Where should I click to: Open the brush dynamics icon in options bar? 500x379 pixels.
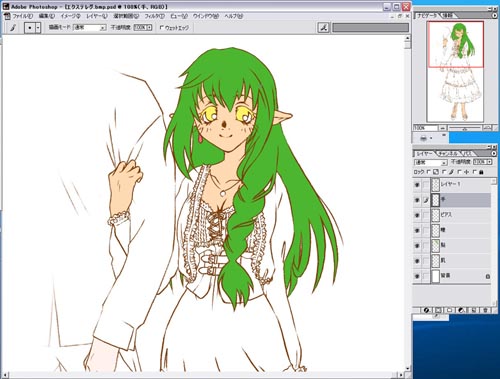pos(323,28)
